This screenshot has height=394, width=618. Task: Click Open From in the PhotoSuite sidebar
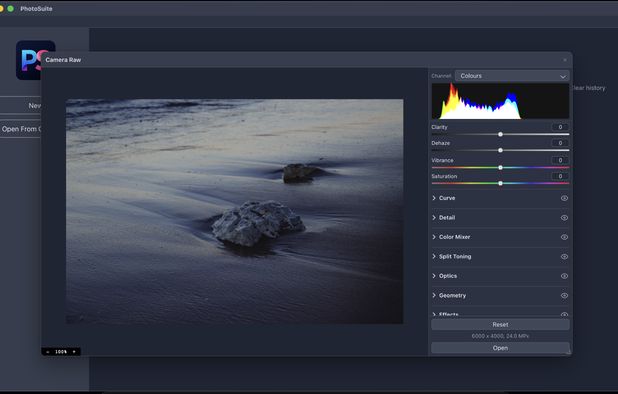[20, 129]
